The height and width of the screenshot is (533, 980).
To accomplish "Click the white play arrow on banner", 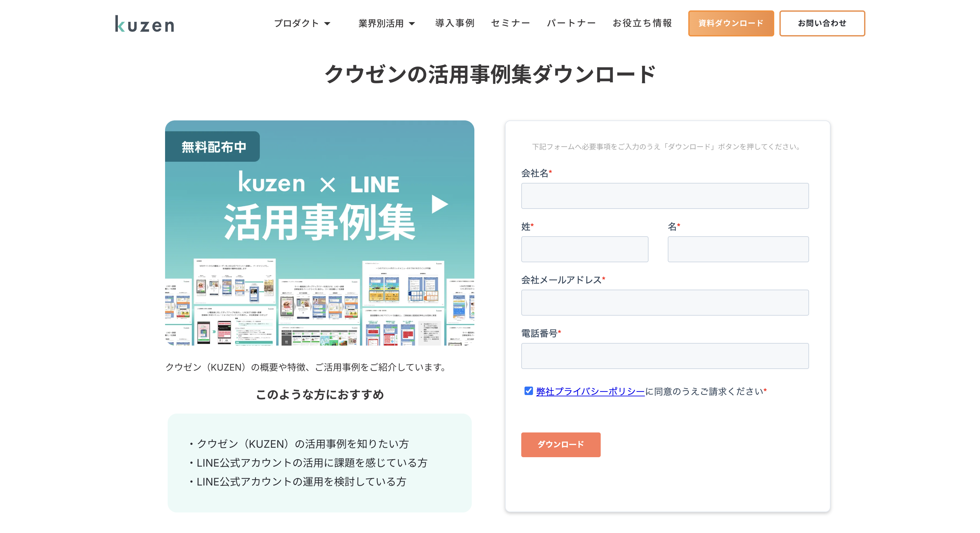I will 440,205.
